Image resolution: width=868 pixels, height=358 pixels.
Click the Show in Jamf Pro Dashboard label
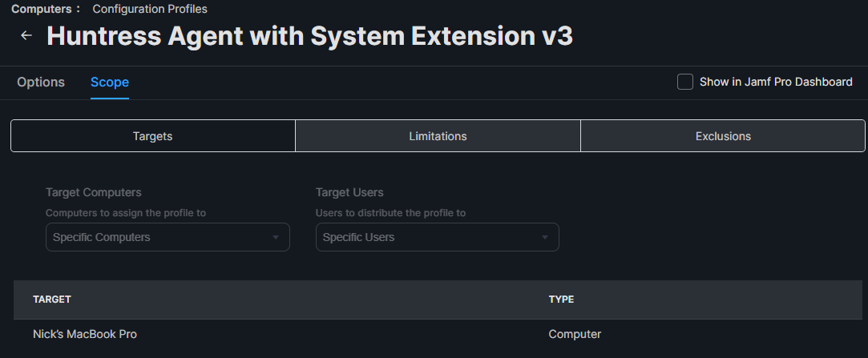776,82
